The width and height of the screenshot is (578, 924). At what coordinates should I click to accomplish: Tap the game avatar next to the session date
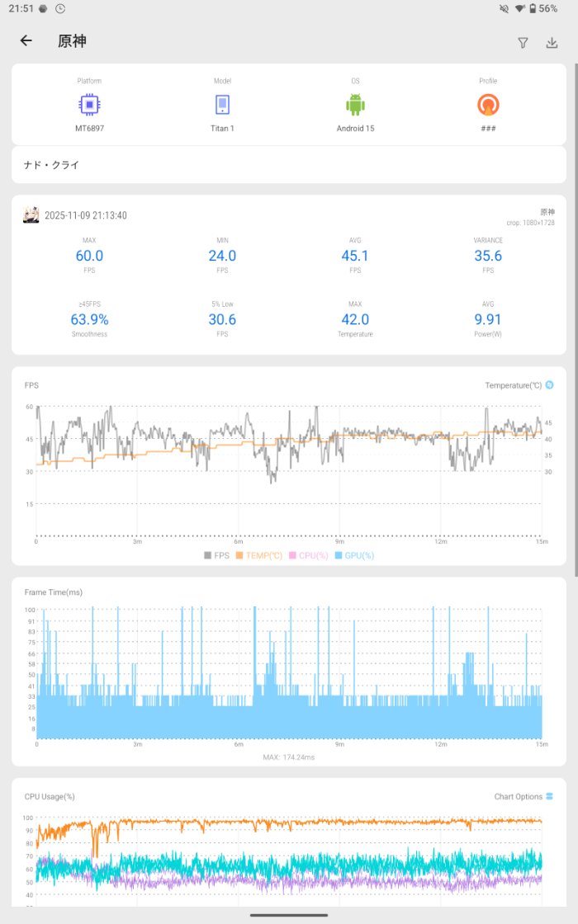pyautogui.click(x=31, y=215)
